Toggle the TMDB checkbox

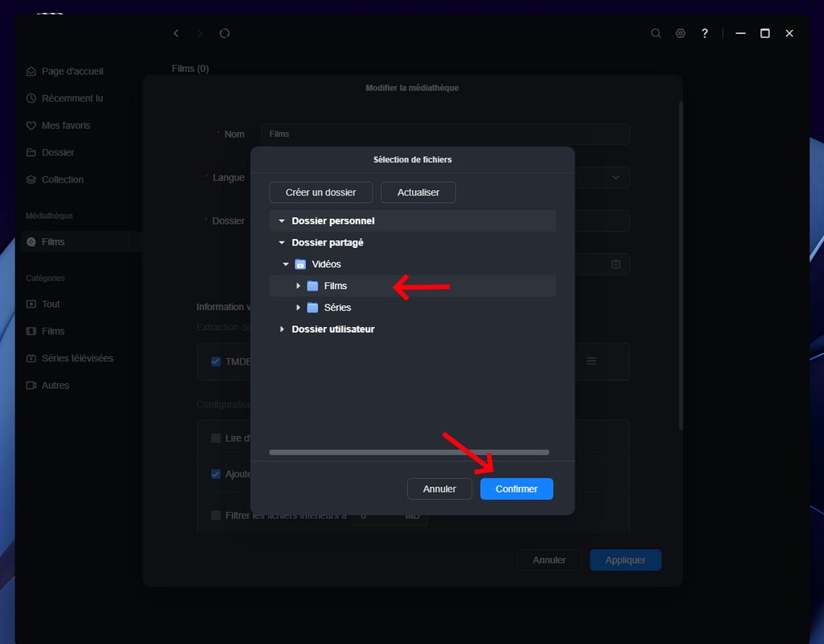pos(216,361)
